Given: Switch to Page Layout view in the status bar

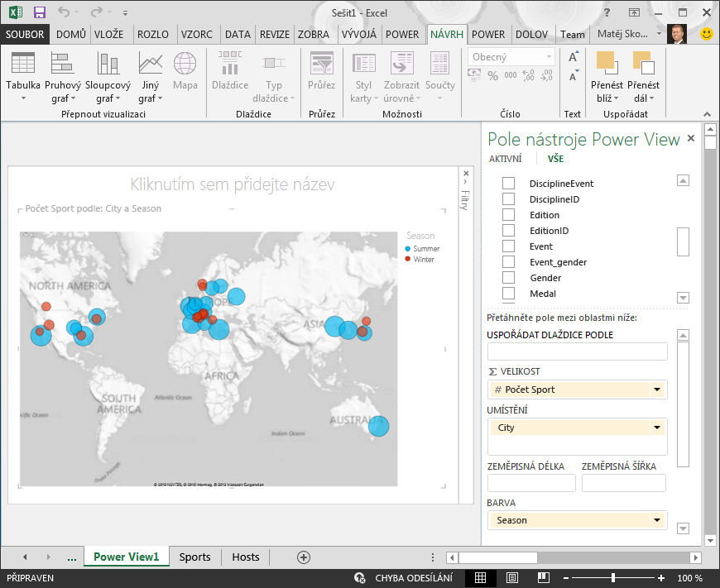Looking at the screenshot, I should coord(512,578).
